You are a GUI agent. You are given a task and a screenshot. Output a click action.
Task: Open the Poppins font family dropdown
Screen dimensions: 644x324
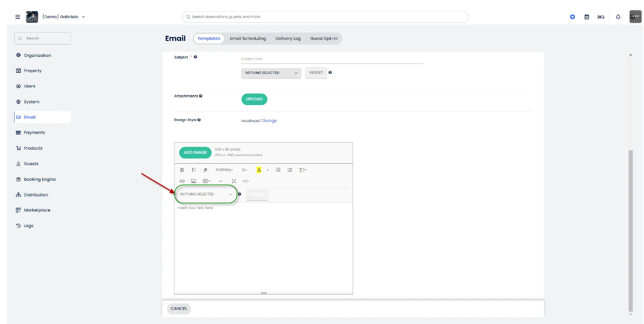click(224, 170)
